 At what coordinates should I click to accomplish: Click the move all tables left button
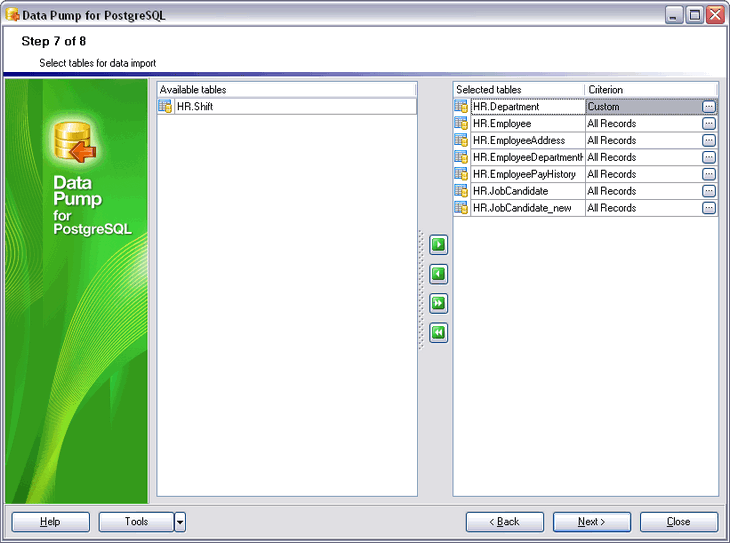pyautogui.click(x=438, y=333)
